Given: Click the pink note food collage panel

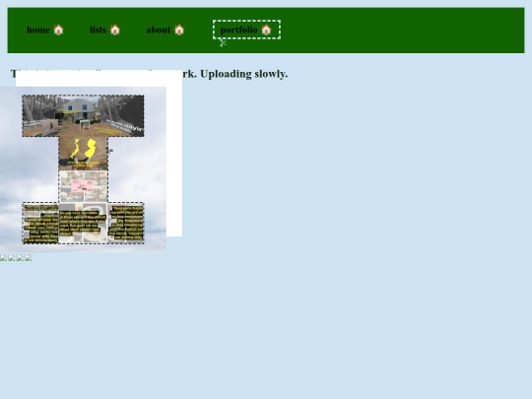Looking at the screenshot, I should (x=83, y=186).
